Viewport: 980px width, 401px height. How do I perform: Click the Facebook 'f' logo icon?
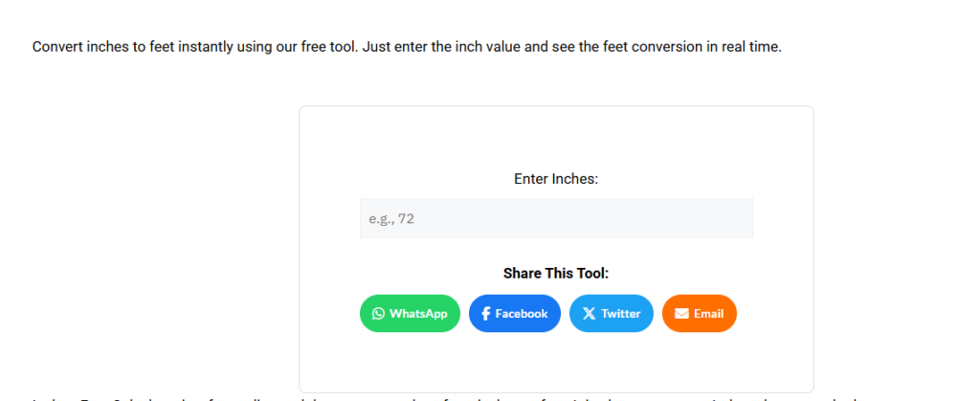coord(486,313)
